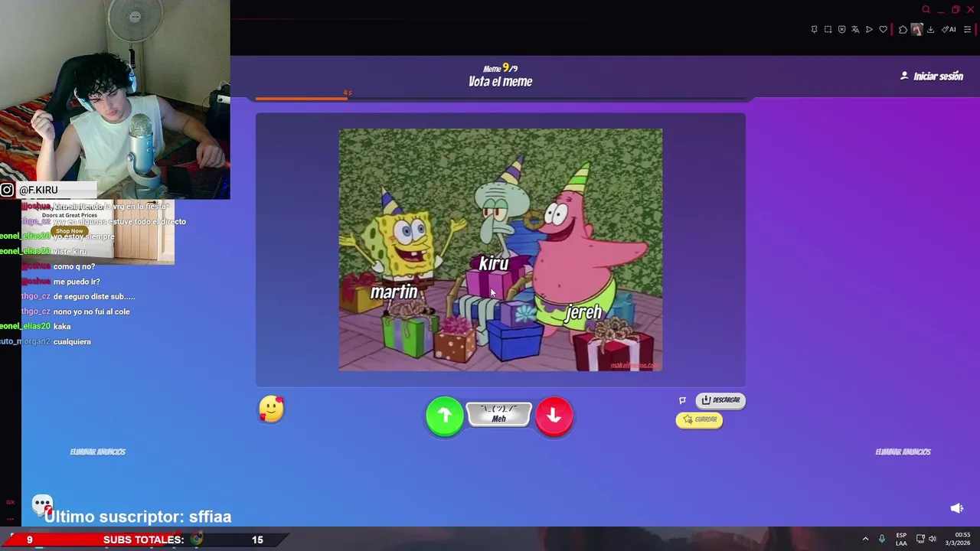Click the taskbar network icon

tap(920, 539)
